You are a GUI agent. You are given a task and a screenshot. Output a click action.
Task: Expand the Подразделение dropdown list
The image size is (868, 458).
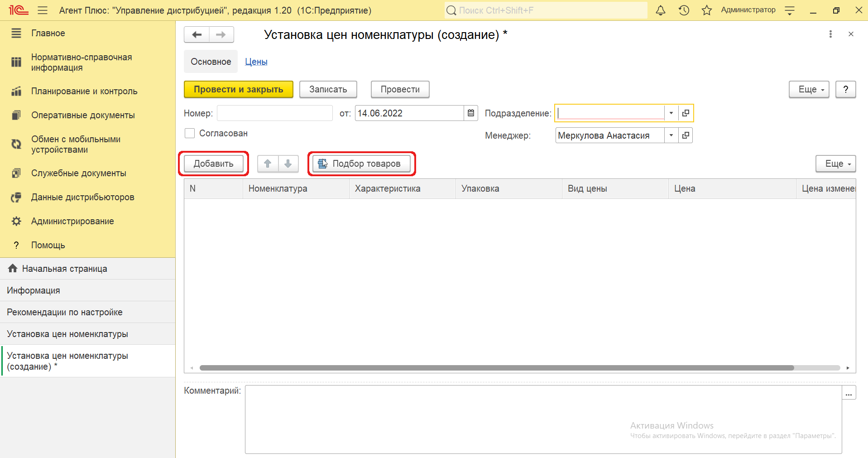click(x=671, y=113)
